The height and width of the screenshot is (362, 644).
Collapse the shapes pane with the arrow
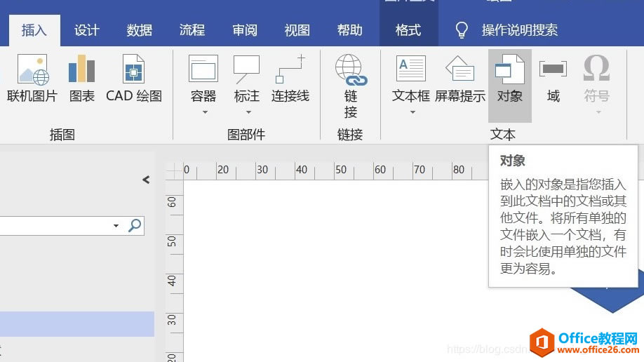click(x=146, y=180)
